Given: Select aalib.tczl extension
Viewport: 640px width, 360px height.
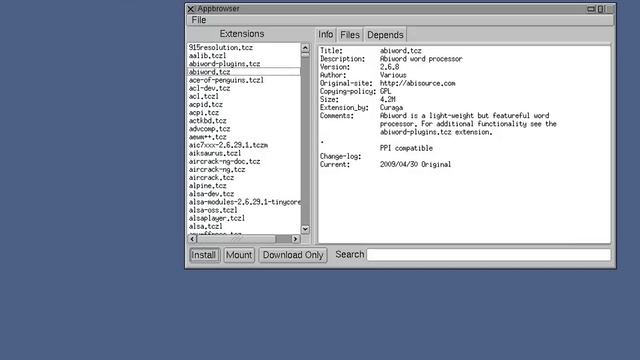Looking at the screenshot, I should coord(244,56).
